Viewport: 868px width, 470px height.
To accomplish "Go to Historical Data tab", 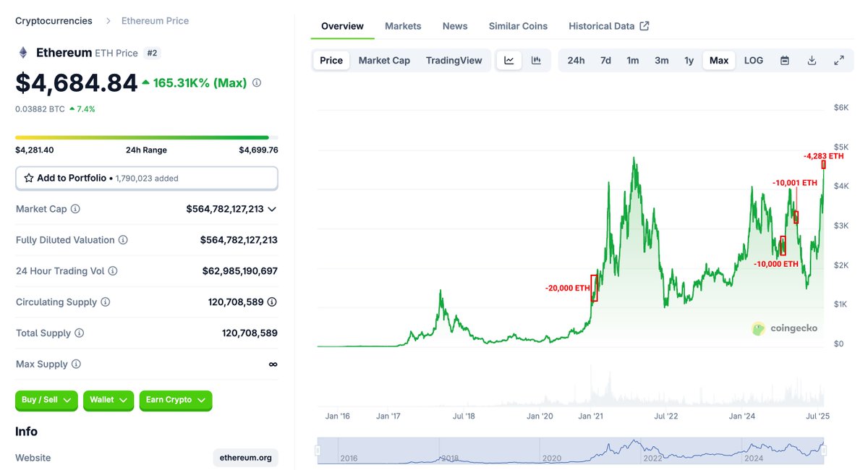I will coord(609,26).
